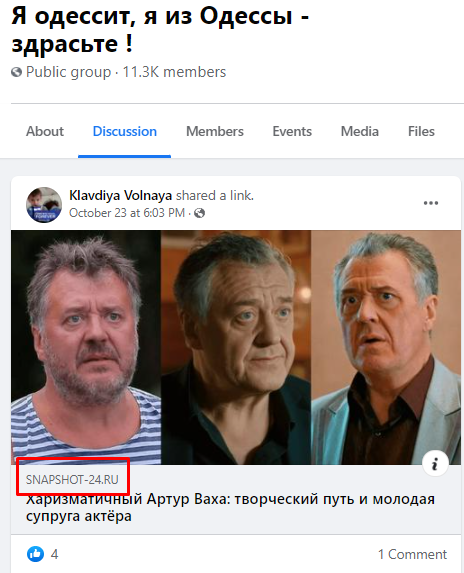Viewport: 464px width, 573px height.
Task: Open Klavdiya Volnaya's profile picture
Action: click(x=44, y=205)
